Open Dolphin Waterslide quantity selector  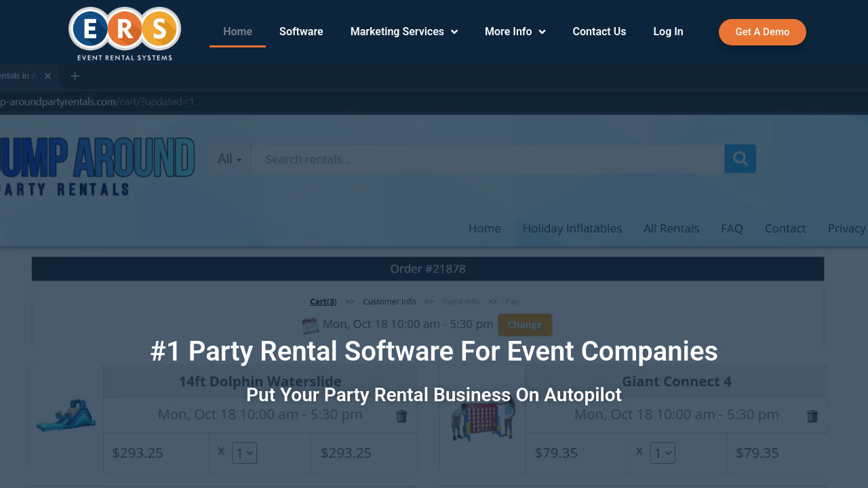pos(244,453)
